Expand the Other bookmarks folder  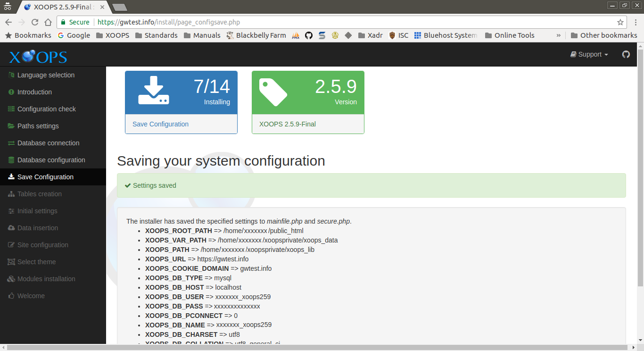click(604, 35)
